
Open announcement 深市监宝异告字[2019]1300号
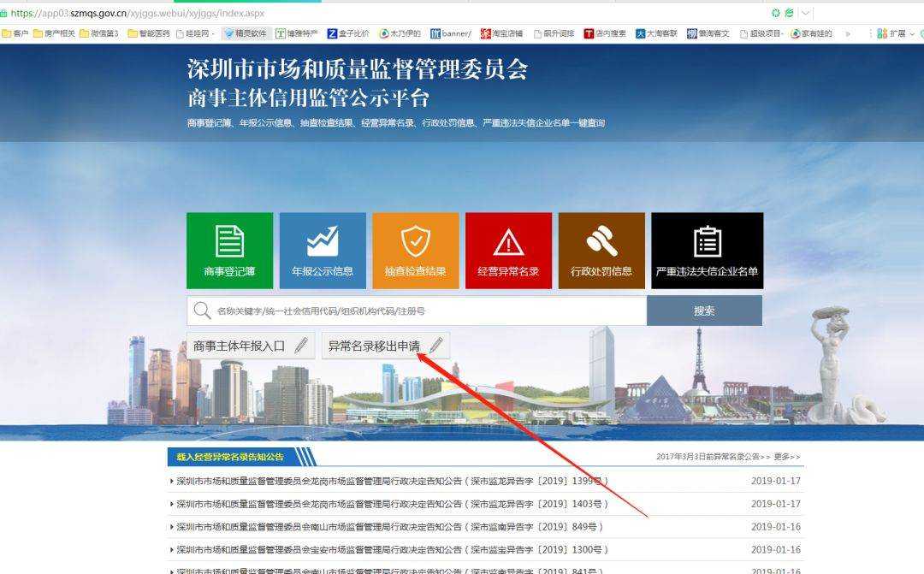click(392, 550)
